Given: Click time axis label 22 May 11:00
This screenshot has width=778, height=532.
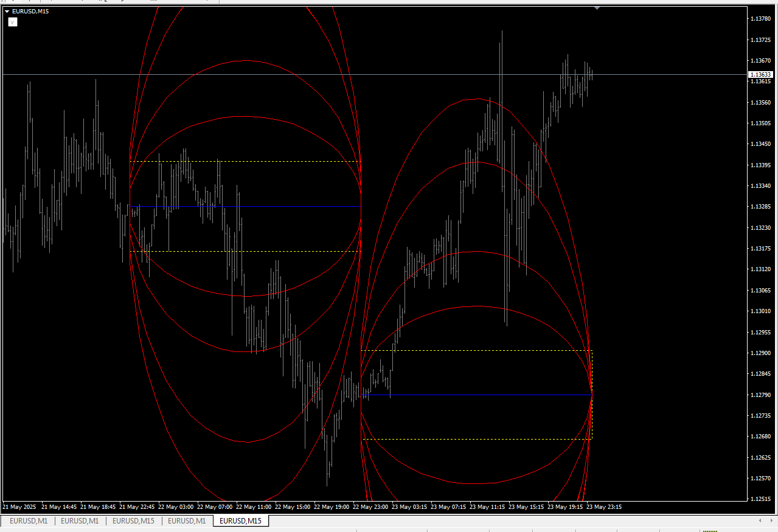Looking at the screenshot, I should 254,506.
